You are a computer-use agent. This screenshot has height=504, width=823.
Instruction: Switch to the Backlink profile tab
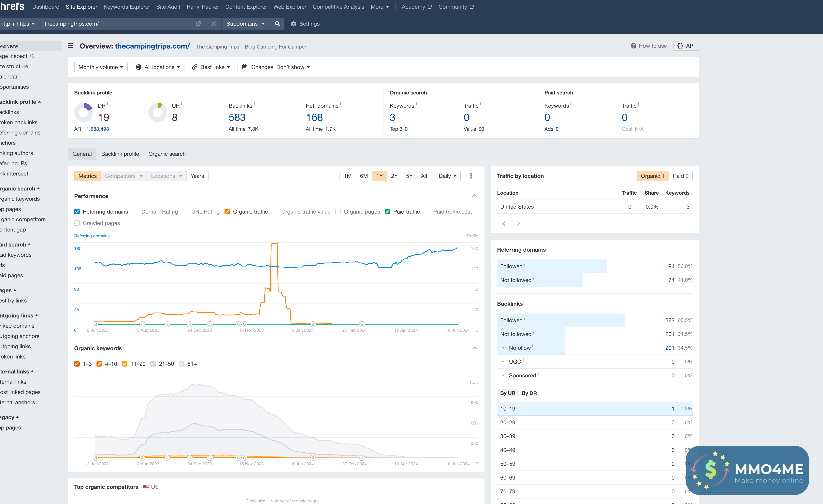pos(120,154)
